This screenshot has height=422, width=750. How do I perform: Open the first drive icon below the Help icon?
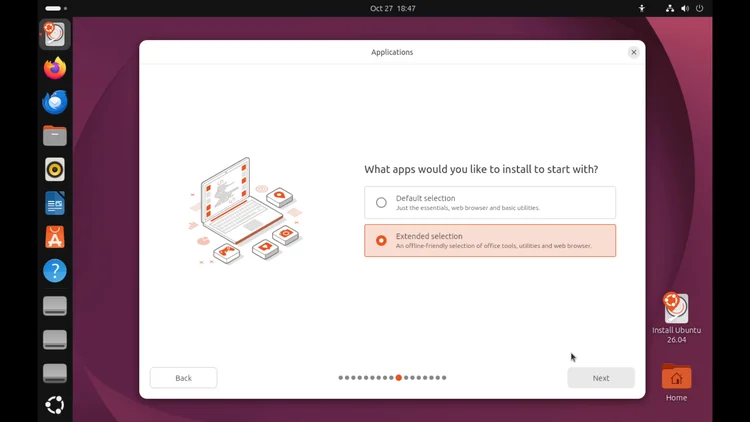(x=55, y=306)
